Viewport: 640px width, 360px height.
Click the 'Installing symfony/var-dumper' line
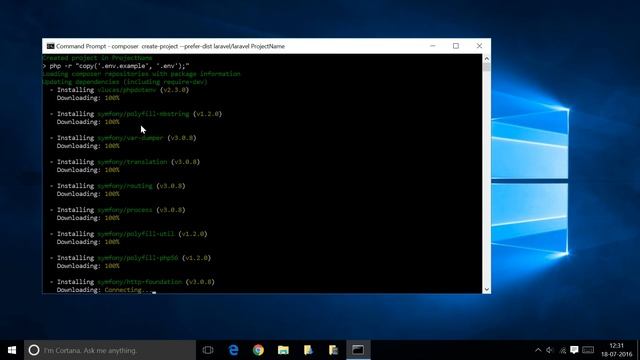point(123,138)
